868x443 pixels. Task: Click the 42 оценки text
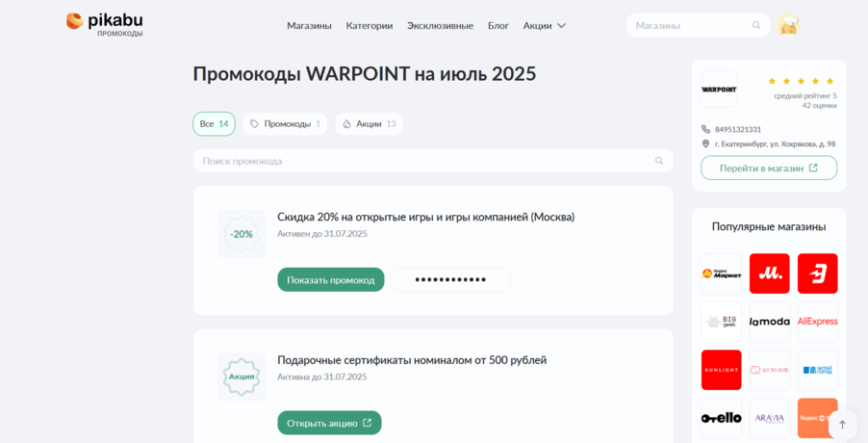pos(819,105)
